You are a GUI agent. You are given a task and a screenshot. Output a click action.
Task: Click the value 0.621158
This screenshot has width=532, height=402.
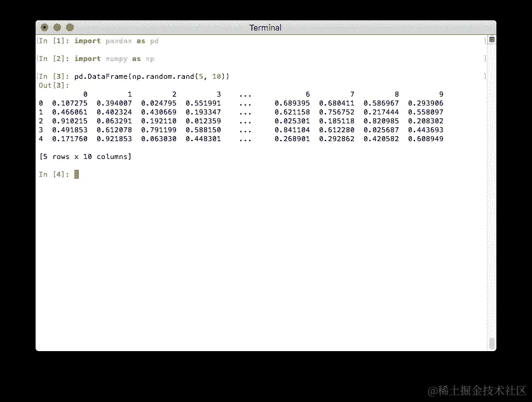pyautogui.click(x=292, y=112)
